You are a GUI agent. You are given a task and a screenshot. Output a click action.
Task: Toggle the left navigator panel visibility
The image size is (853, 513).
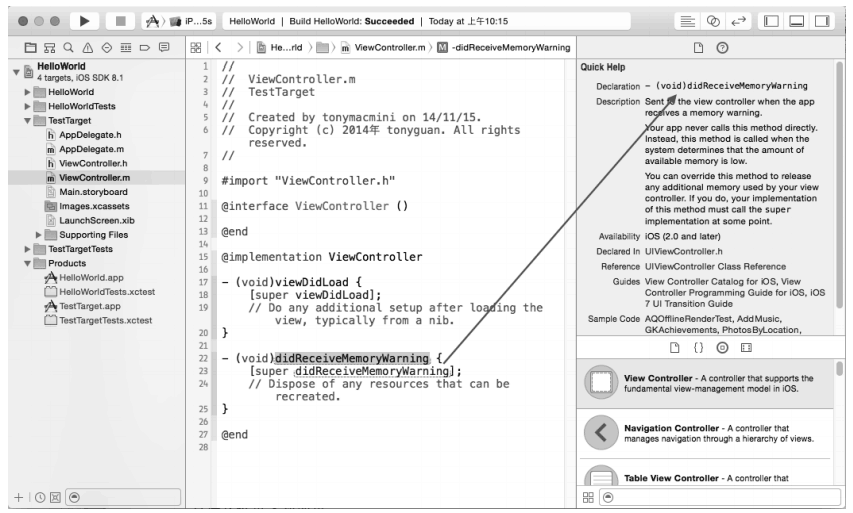[x=777, y=20]
